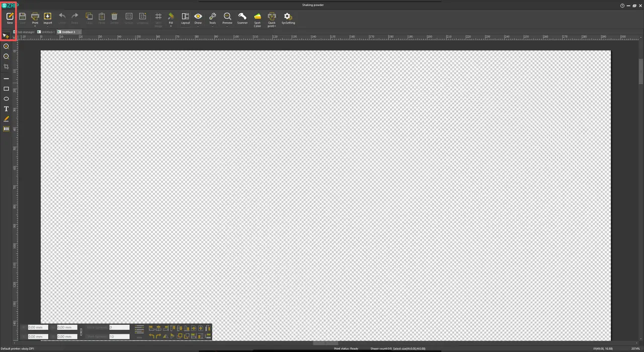Select the zoom in magnifier tool
644x352 pixels.
[x=6, y=46]
